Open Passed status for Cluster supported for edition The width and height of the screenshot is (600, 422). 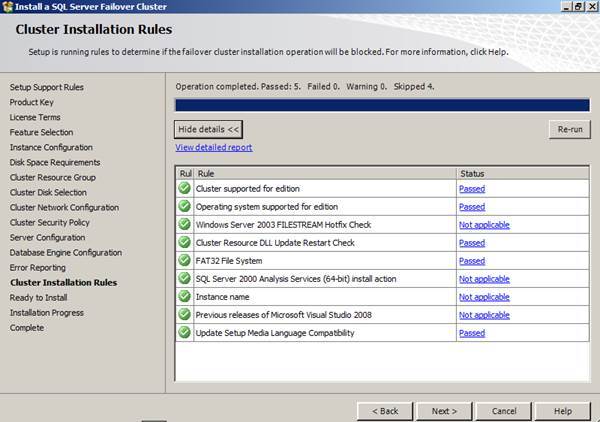pos(472,189)
